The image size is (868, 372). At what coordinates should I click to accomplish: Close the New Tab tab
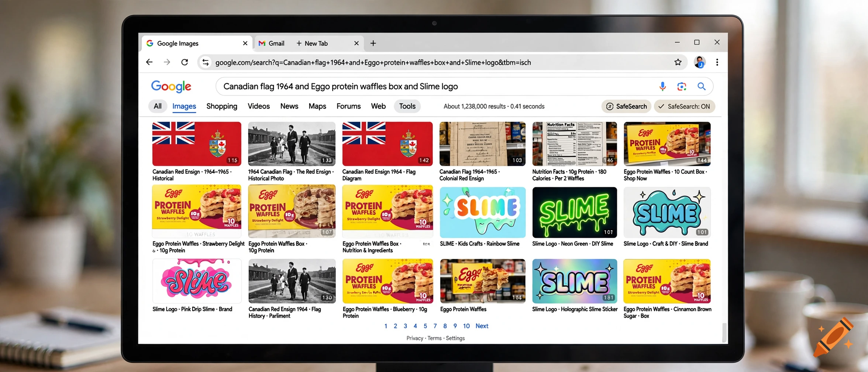coord(356,43)
